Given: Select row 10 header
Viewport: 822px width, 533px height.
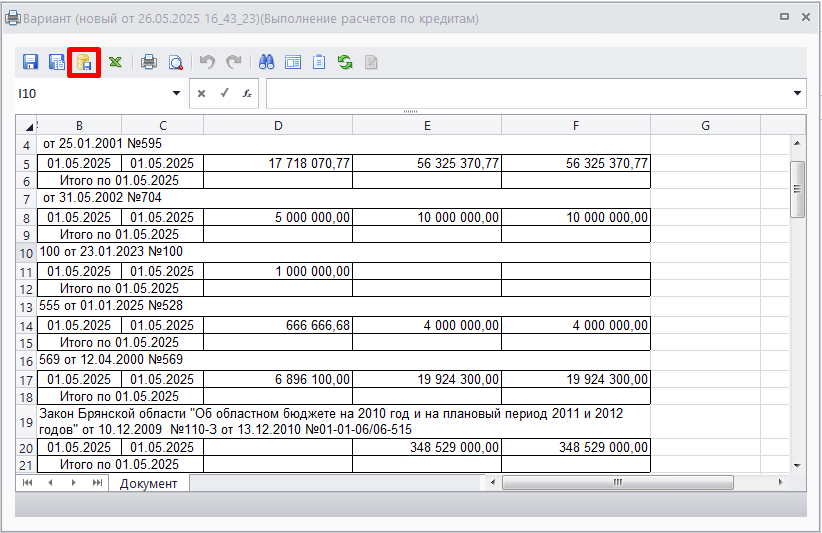Looking at the screenshot, I should [26, 253].
